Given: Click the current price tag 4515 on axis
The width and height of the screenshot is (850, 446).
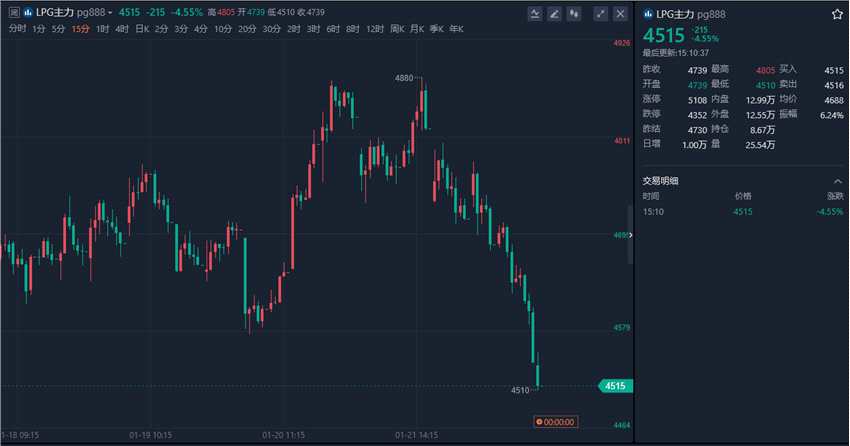Looking at the screenshot, I should (x=614, y=386).
